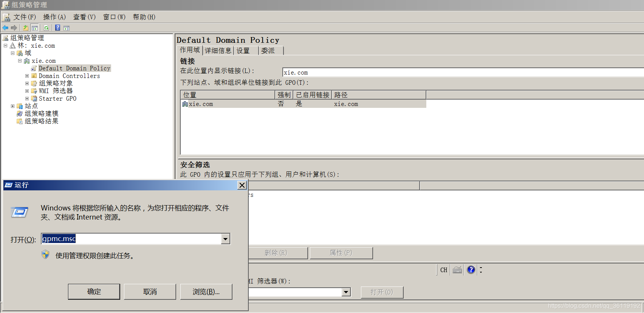644x313 pixels.
Task: Click the 组策略结果 icon
Action: pos(20,121)
